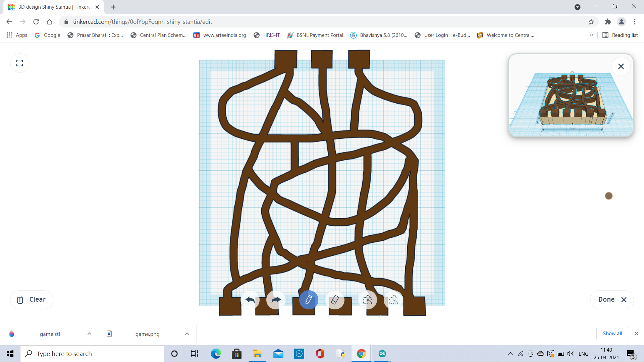This screenshot has height=362, width=644.
Task: Undo the last scribble stroke
Action: (250, 300)
